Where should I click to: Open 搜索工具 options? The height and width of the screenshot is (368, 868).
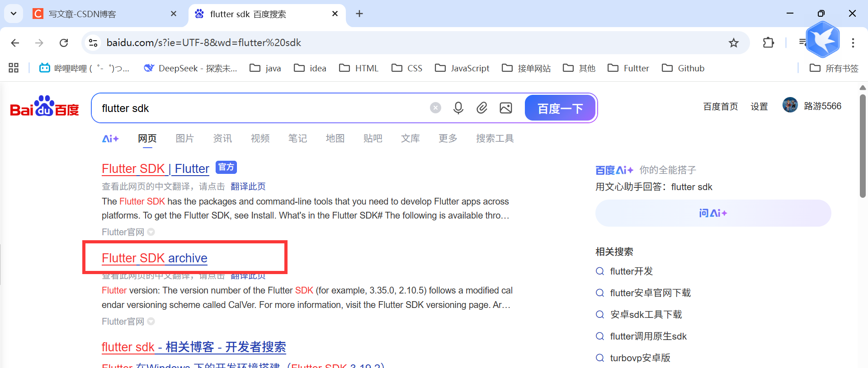(495, 139)
